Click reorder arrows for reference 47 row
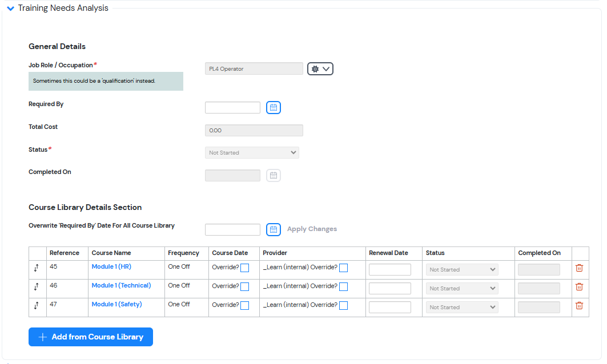The height and width of the screenshot is (364, 607). [x=36, y=306]
